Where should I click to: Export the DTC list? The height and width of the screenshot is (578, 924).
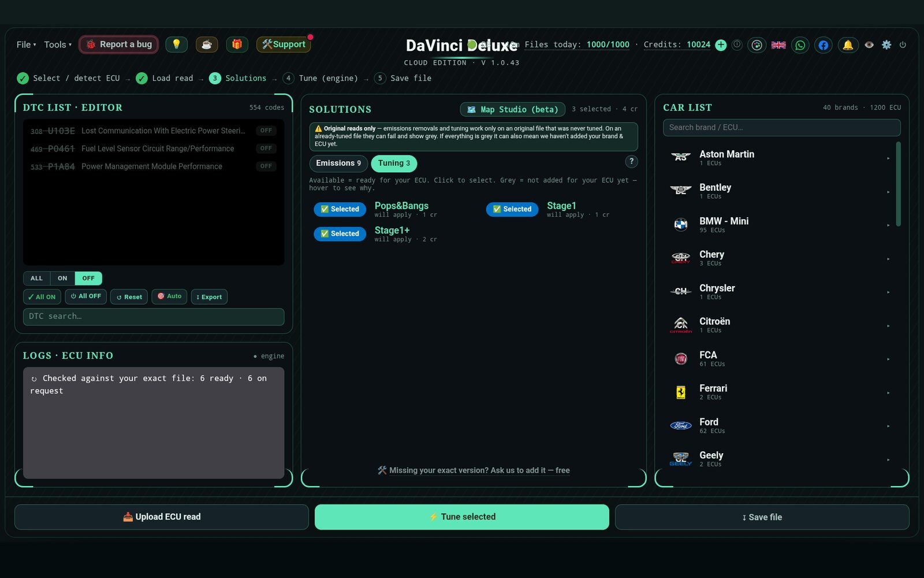[x=209, y=297]
